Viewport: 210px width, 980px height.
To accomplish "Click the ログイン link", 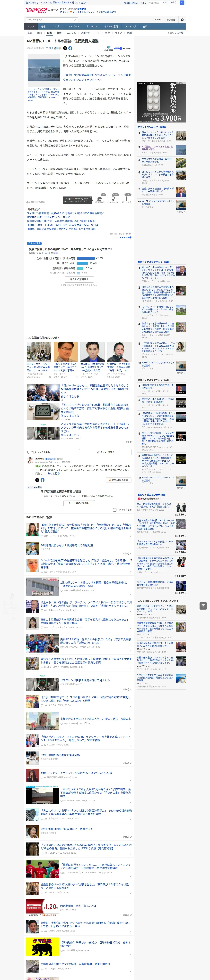I will click(64, 12).
